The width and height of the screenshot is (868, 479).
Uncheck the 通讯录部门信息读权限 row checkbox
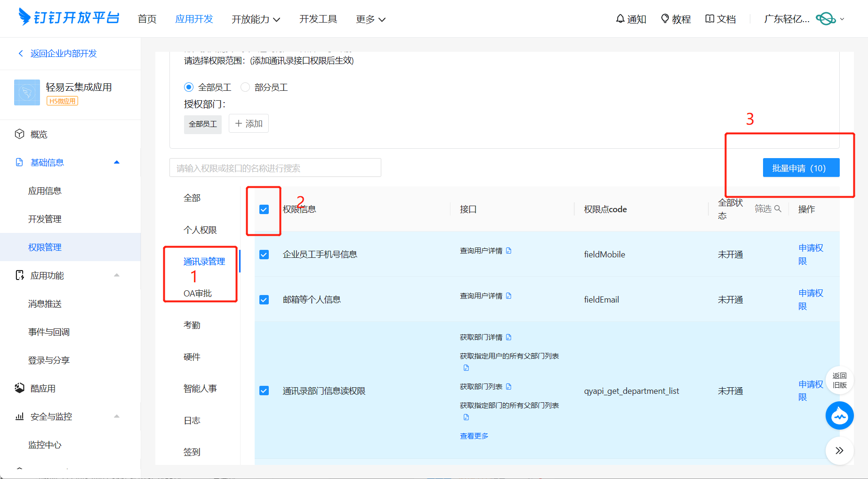(x=264, y=391)
